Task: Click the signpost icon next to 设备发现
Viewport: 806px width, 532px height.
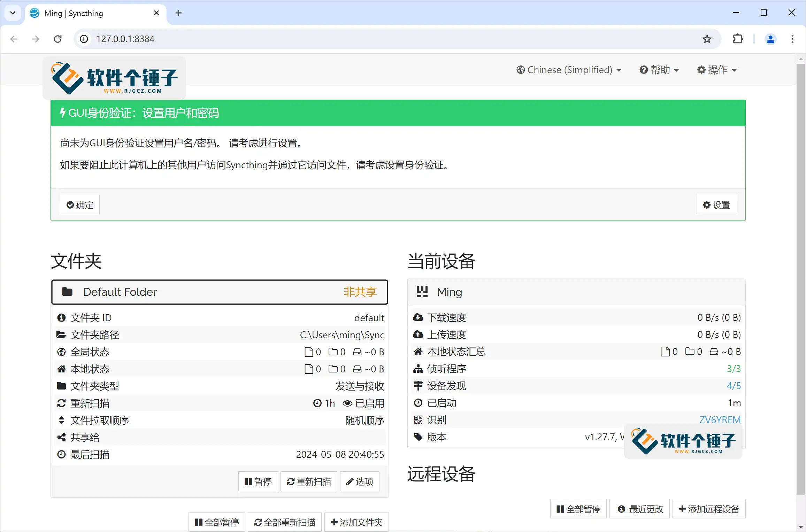Action: click(x=418, y=386)
